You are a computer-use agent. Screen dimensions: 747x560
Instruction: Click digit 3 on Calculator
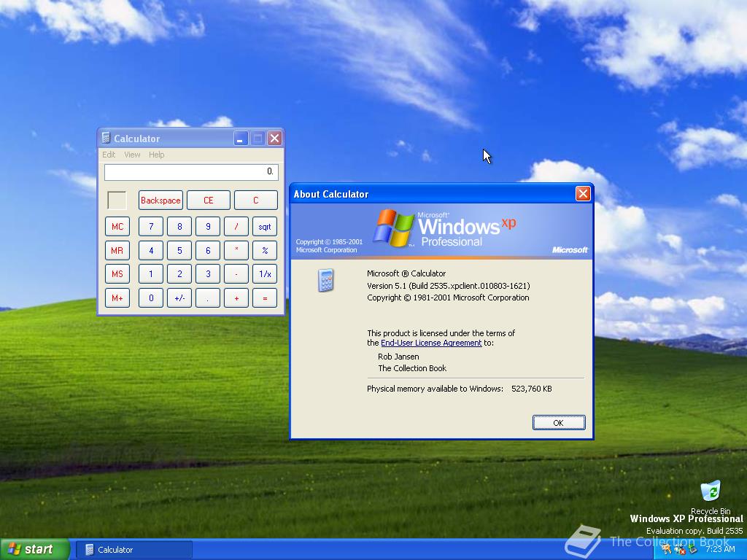click(x=208, y=274)
